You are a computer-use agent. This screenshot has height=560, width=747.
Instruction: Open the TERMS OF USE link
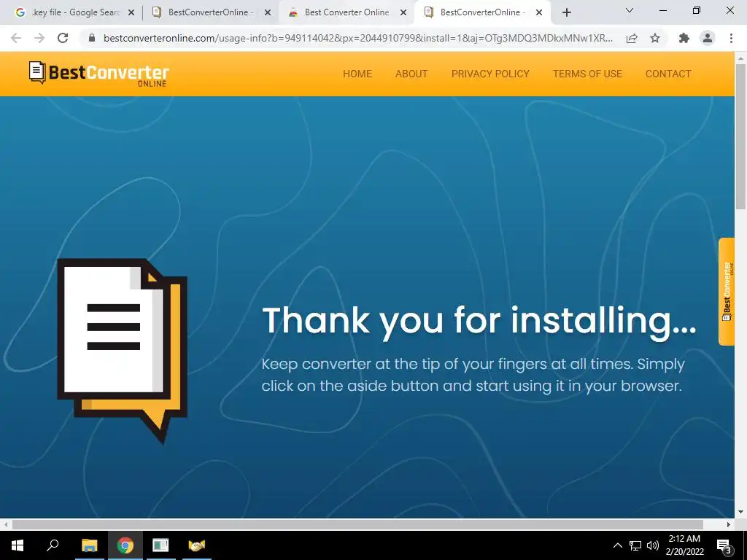click(x=587, y=74)
